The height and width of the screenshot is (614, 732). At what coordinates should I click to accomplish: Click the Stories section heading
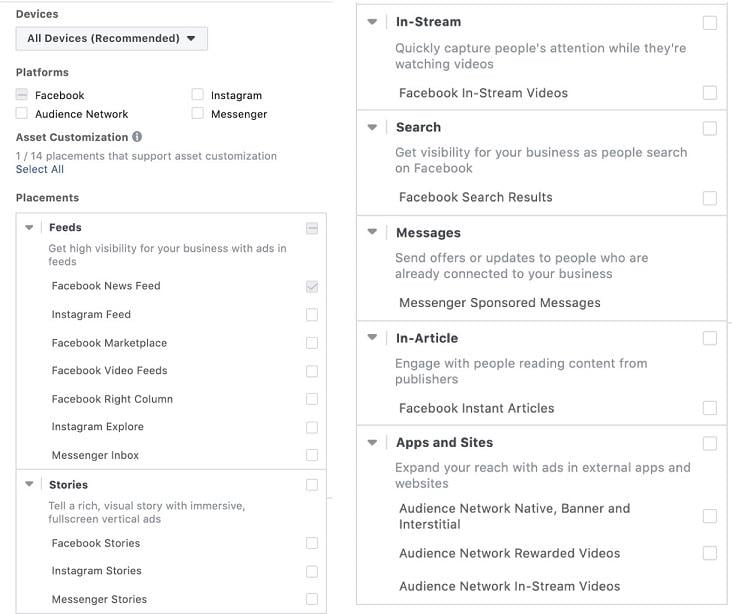(68, 485)
